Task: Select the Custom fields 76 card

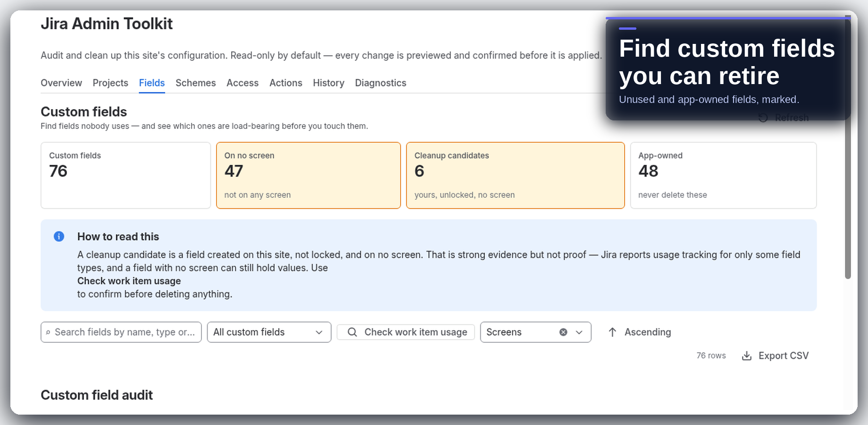Action: 125,175
